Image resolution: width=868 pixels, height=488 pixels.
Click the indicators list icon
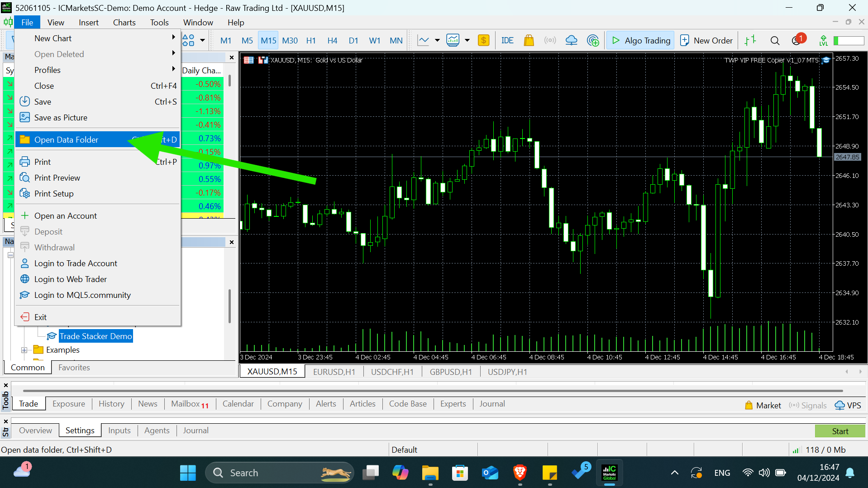tap(453, 40)
